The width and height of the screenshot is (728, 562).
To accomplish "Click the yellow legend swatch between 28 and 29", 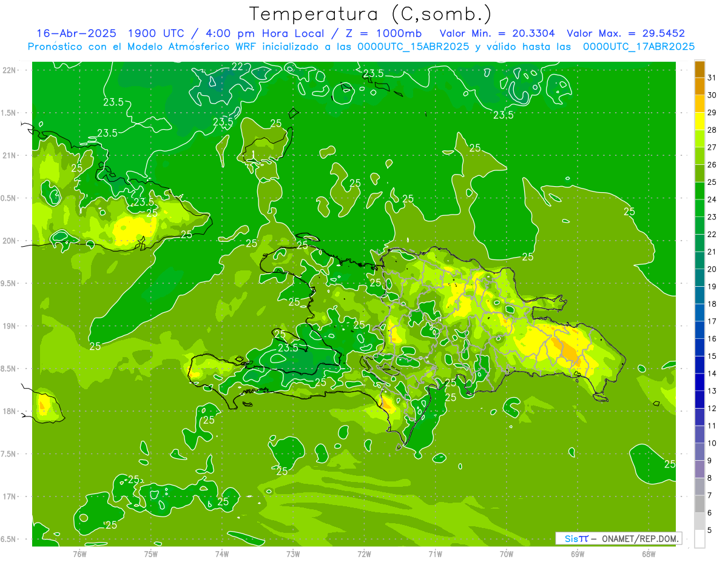I will pyautogui.click(x=699, y=121).
